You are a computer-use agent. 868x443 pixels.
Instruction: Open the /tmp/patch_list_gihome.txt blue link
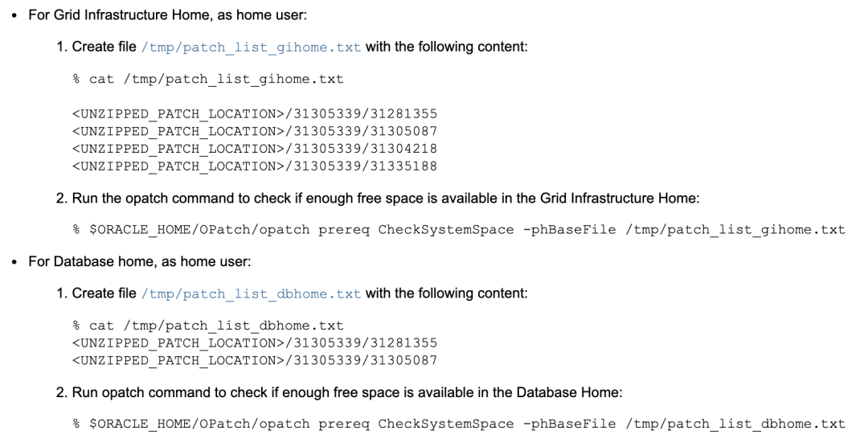coord(251,47)
